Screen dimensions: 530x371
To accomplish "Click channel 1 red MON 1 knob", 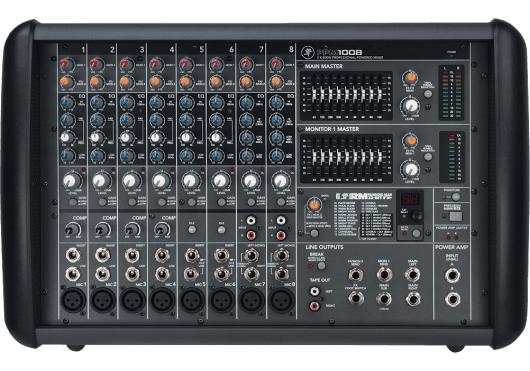I will tap(67, 64).
